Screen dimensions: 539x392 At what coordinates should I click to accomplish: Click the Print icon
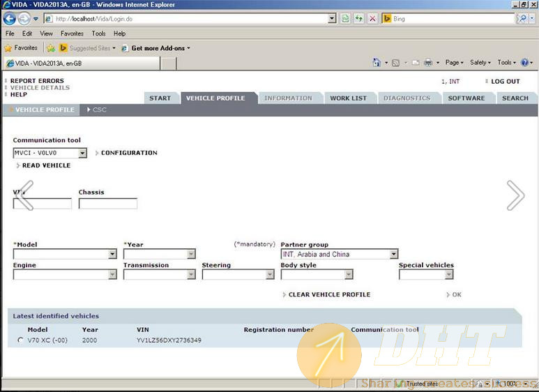coord(428,63)
